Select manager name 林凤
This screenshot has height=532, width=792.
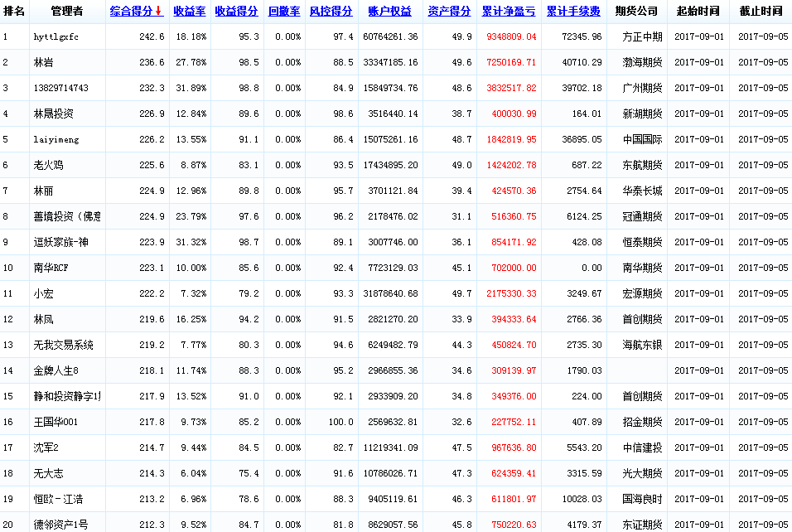coord(43,319)
